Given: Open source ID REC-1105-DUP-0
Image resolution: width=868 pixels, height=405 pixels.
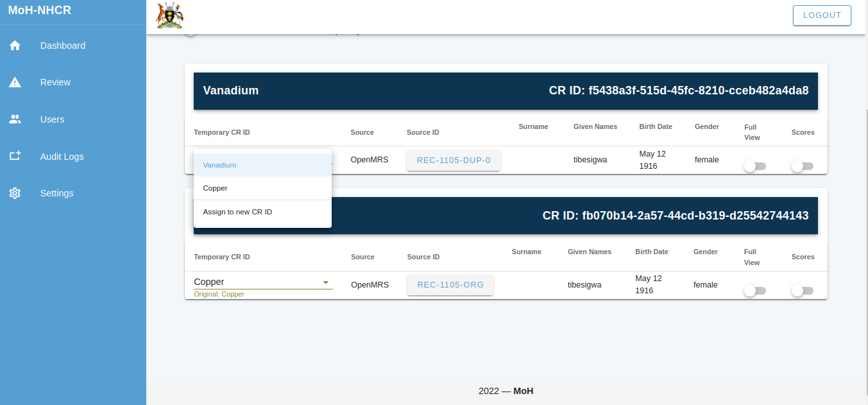Looking at the screenshot, I should point(454,160).
